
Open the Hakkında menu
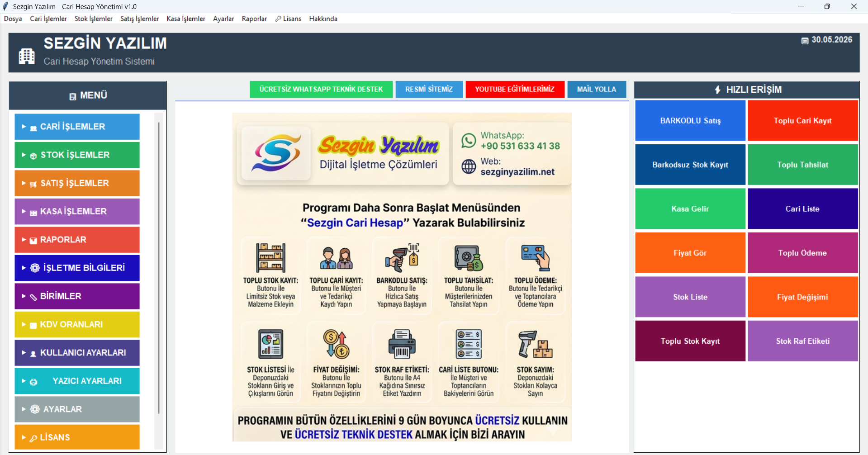click(323, 19)
